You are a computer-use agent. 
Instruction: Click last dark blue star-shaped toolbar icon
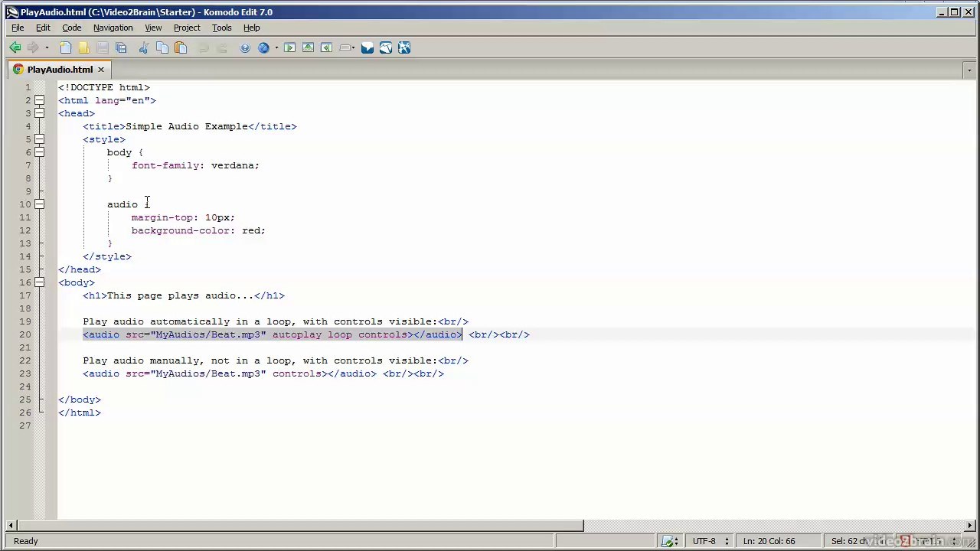404,48
